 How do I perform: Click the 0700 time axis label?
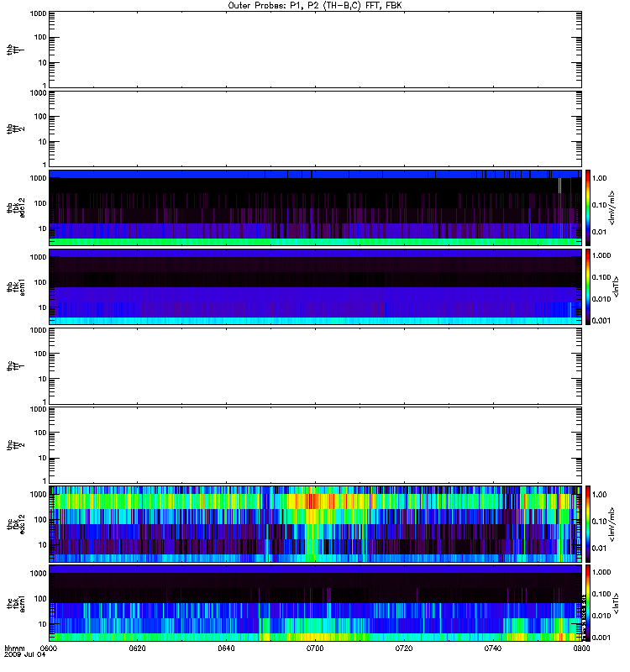315,648
